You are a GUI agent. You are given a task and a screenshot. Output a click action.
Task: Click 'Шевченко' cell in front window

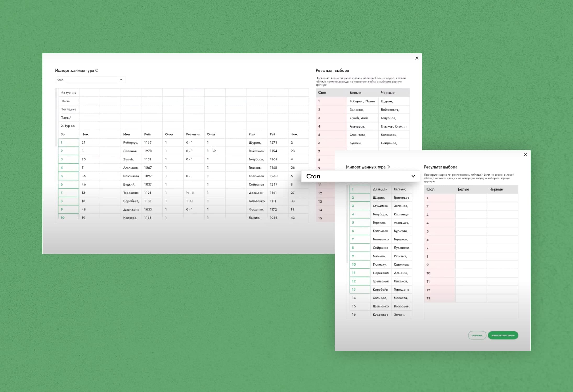point(381,306)
